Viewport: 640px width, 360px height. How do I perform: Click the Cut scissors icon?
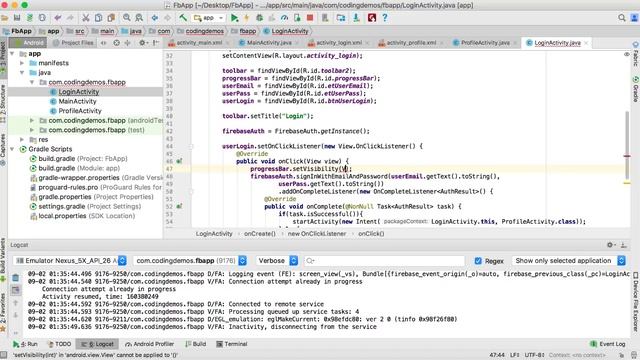tap(86, 18)
